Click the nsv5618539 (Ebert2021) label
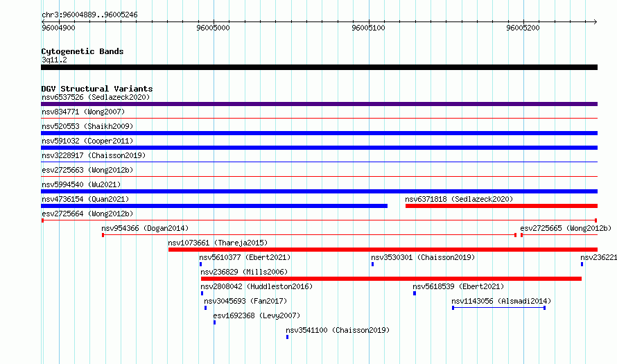Image resolution: width=617 pixels, height=364 pixels. tap(458, 286)
